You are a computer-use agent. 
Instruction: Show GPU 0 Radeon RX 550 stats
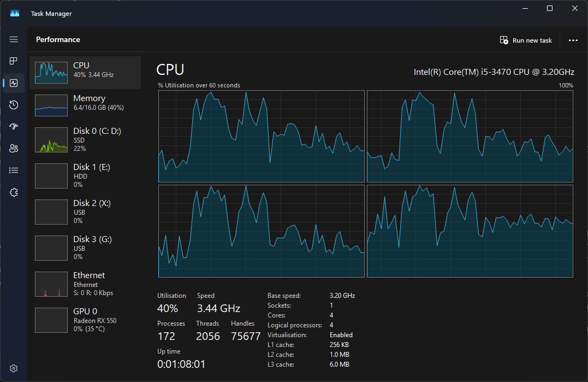[x=85, y=320]
